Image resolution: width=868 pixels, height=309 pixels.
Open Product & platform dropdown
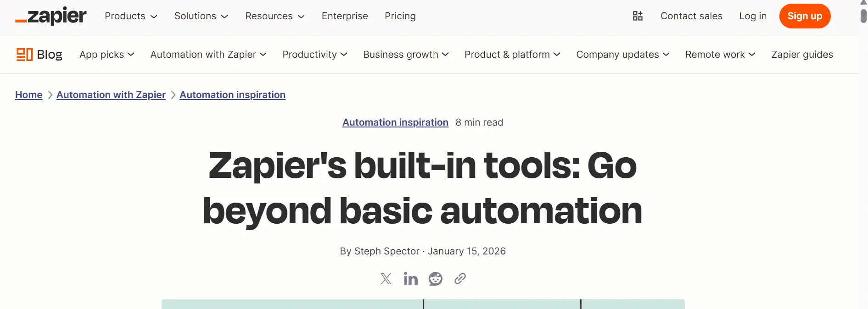512,55
